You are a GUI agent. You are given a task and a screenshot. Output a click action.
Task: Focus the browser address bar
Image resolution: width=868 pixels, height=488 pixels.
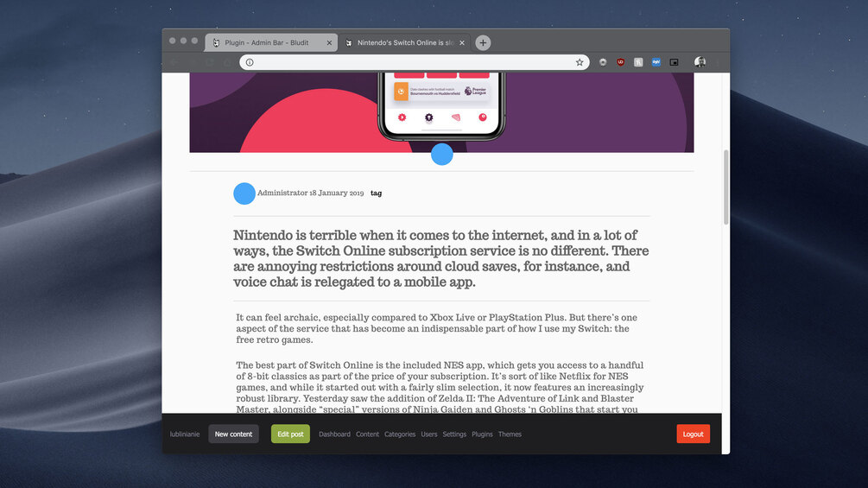pyautogui.click(x=414, y=62)
